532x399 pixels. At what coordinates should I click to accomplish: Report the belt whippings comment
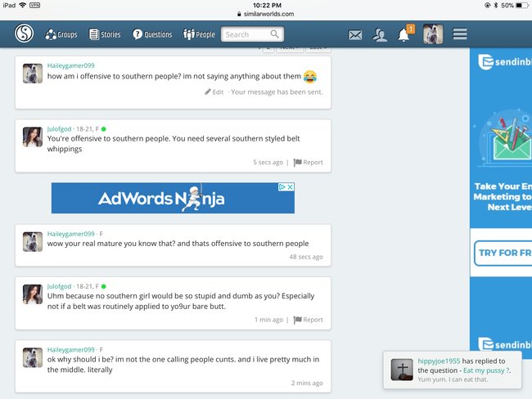308,163
